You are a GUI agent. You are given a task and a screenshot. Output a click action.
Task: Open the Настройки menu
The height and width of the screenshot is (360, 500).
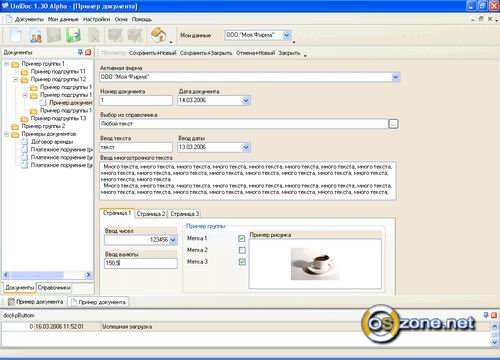click(x=96, y=19)
